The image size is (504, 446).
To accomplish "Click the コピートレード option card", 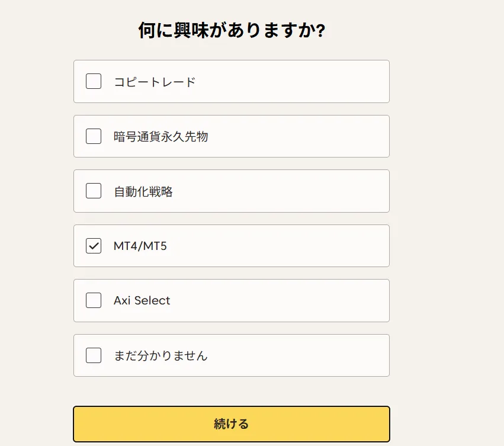I will (231, 81).
